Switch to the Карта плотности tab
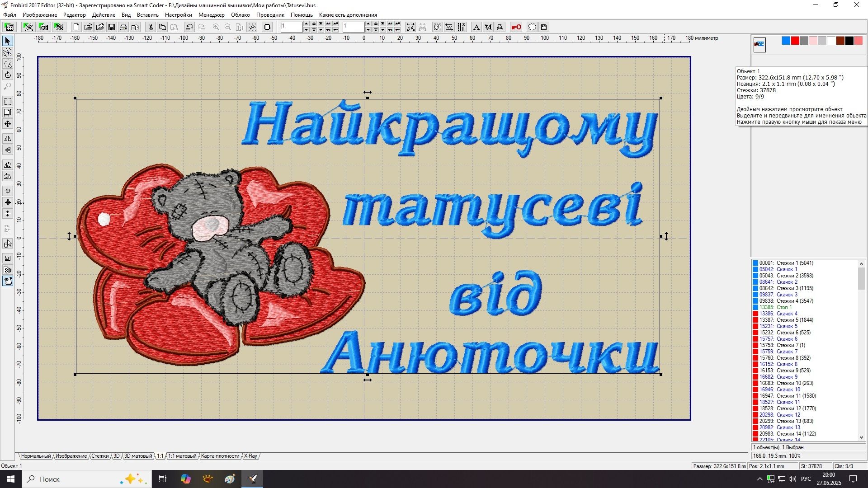The image size is (868, 488). click(220, 456)
